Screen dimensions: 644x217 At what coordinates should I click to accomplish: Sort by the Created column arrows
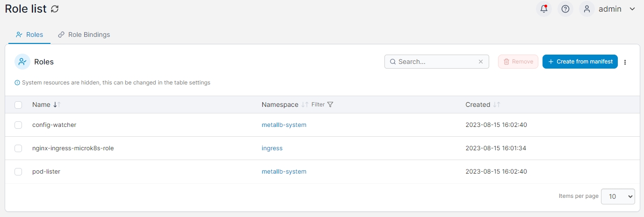click(497, 105)
